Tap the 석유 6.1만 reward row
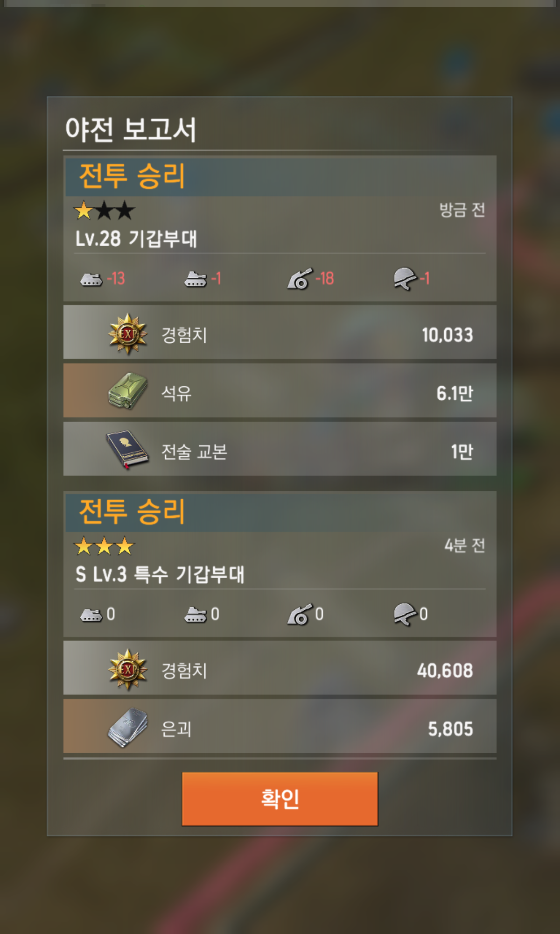Viewport: 560px width, 934px height. (280, 391)
